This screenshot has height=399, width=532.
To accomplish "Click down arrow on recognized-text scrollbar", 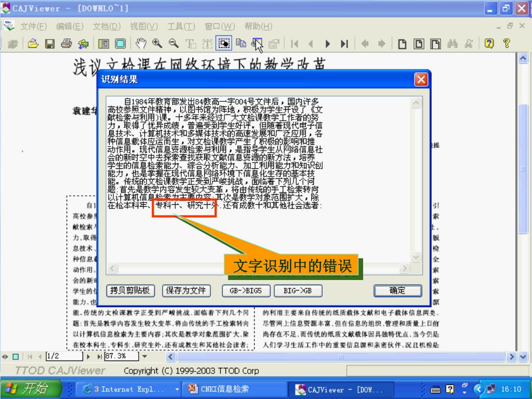I will (416, 257).
